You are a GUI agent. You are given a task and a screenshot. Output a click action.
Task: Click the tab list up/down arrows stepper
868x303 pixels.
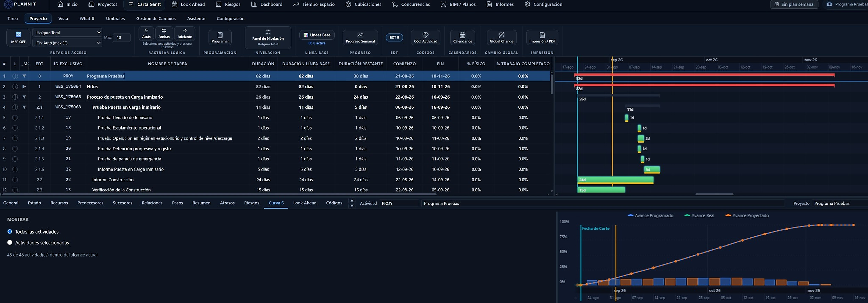[x=352, y=203]
